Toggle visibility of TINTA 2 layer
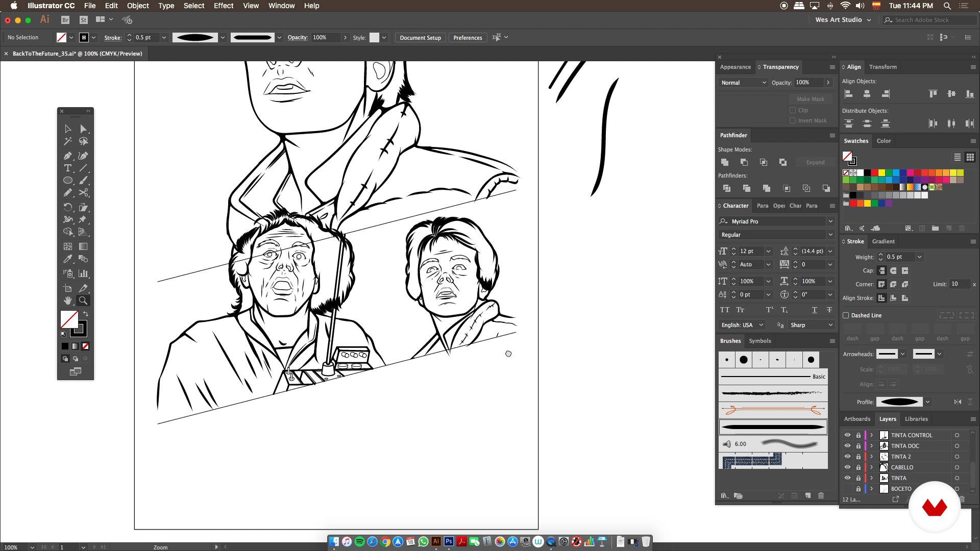980x551 pixels. click(x=848, y=457)
